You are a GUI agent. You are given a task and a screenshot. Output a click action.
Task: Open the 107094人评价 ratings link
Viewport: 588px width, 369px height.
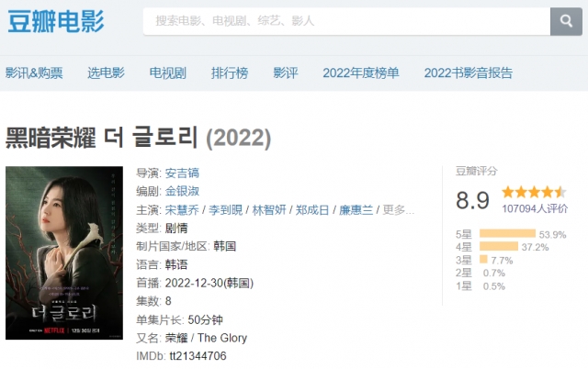535,208
